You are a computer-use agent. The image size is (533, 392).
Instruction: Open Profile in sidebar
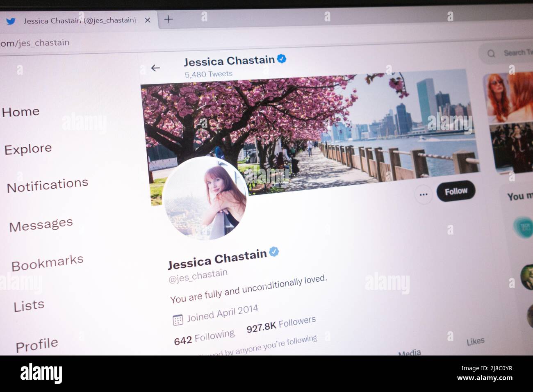tap(37, 345)
